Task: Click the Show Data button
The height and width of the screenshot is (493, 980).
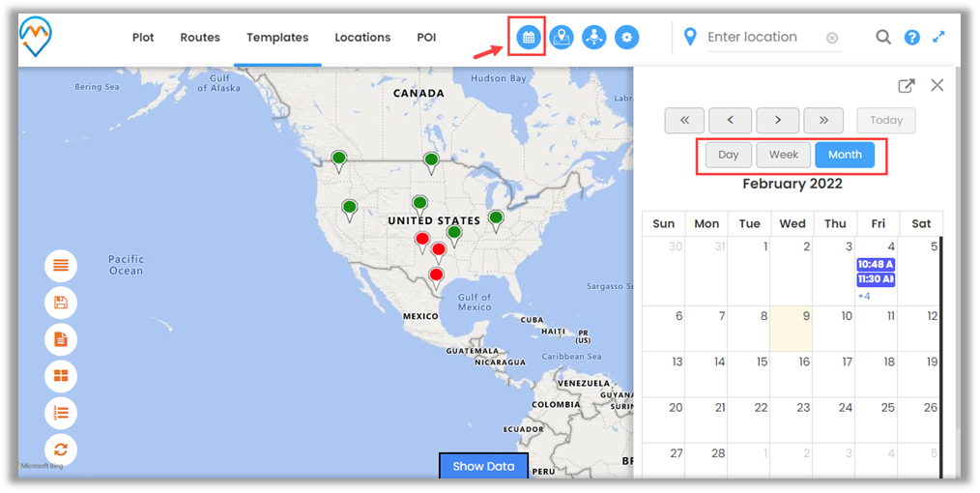Action: [483, 466]
